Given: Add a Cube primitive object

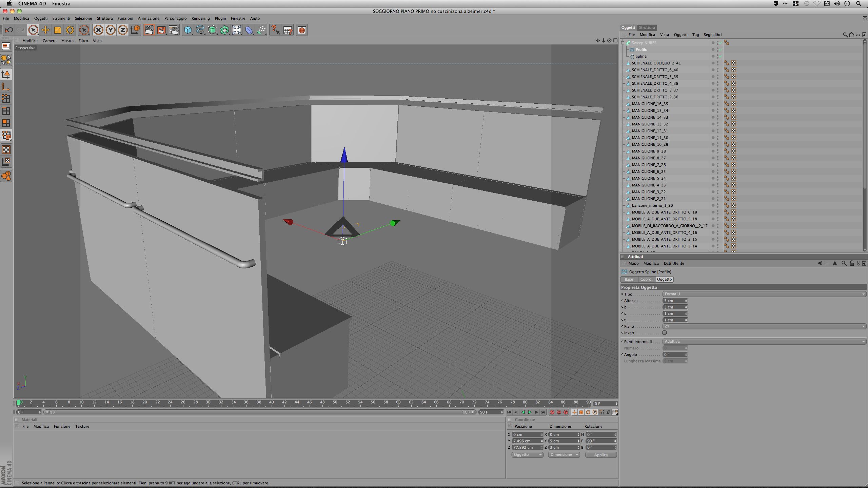Looking at the screenshot, I should (188, 30).
